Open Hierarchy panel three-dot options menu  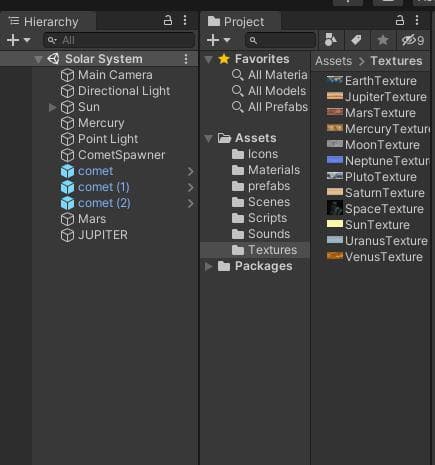[x=185, y=20]
